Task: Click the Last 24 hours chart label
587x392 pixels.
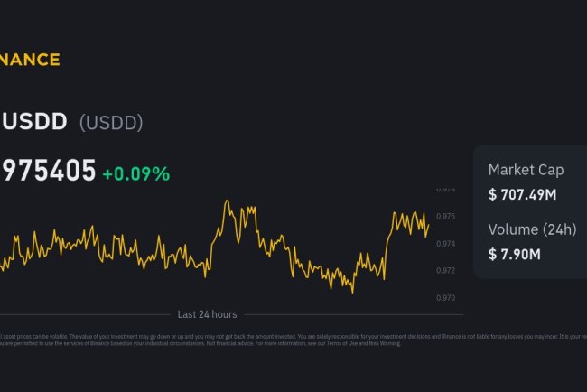Action: pos(207,314)
